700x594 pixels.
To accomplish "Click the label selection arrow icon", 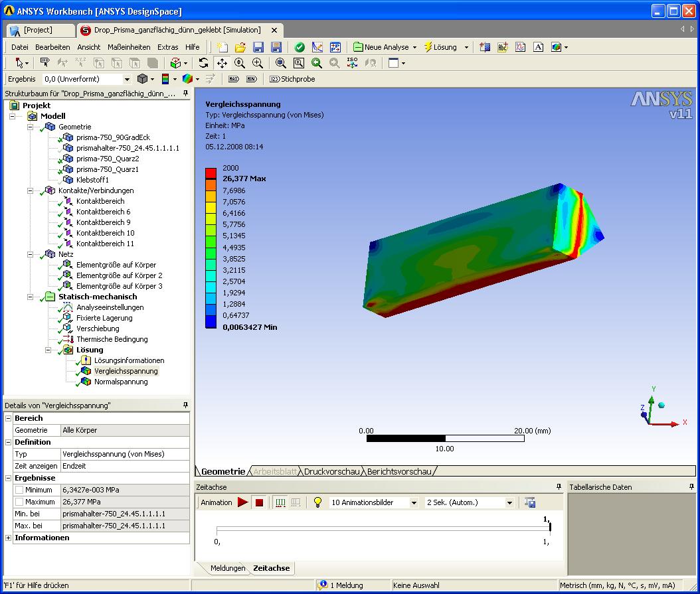I will [x=45, y=63].
